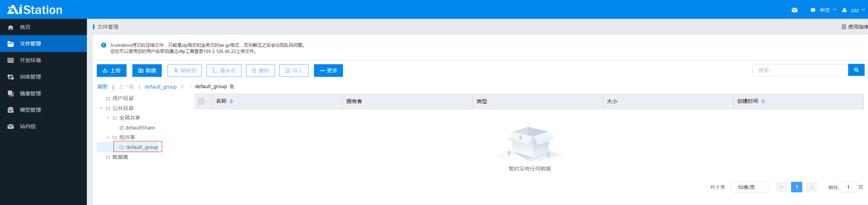Image resolution: width=868 pixels, height=205 pixels.
Task: Sort by name column arrows
Action: tap(232, 101)
